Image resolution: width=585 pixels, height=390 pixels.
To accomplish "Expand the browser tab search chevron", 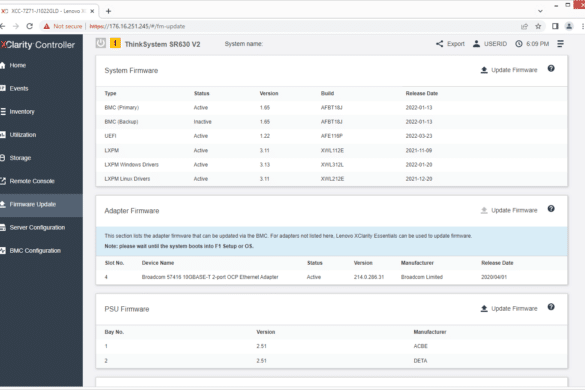I will click(540, 11).
